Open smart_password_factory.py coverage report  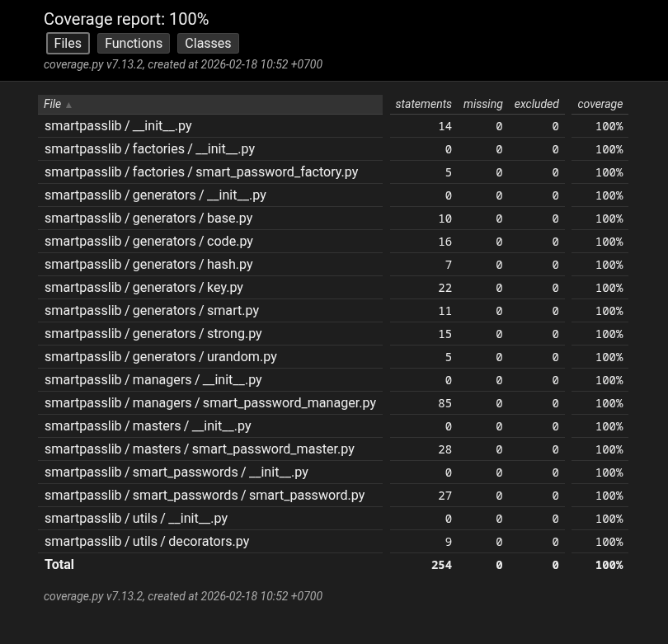pyautogui.click(x=201, y=172)
